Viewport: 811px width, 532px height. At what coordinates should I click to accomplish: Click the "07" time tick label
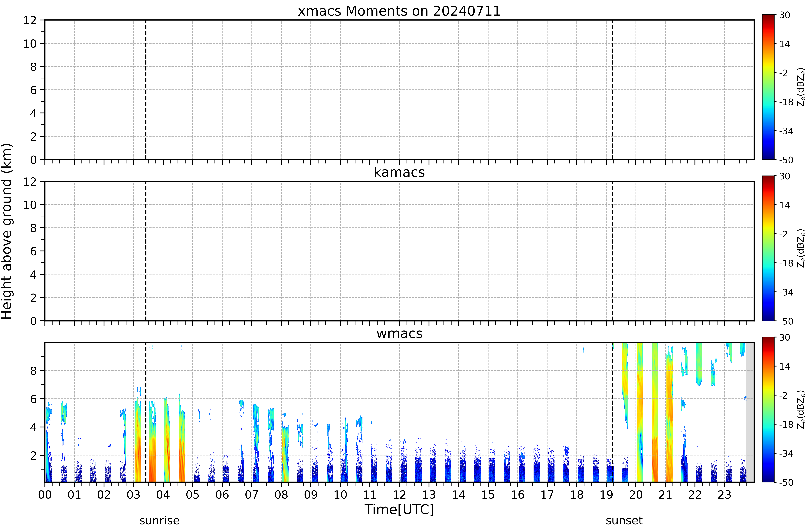point(252,494)
